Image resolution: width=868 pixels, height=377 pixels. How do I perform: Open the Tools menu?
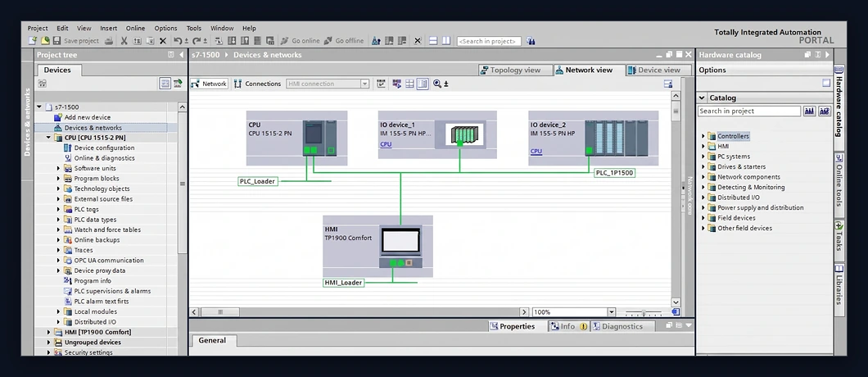click(194, 28)
